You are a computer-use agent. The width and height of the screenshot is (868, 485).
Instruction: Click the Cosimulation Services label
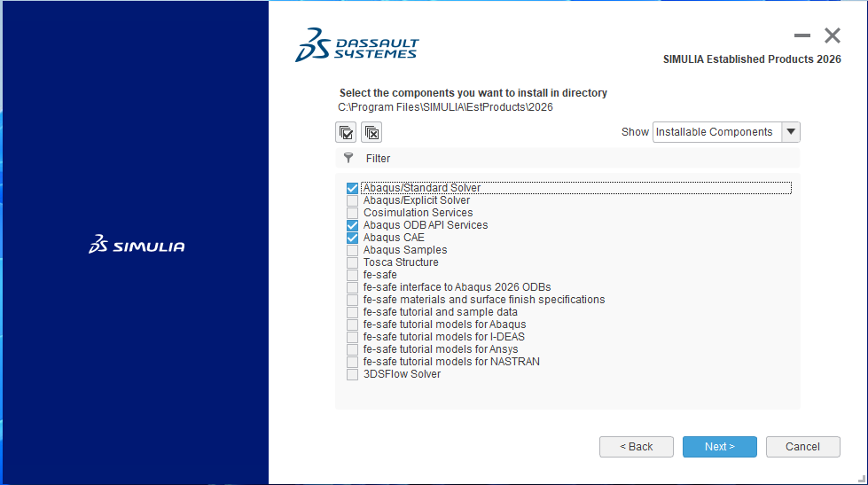pyautogui.click(x=418, y=213)
